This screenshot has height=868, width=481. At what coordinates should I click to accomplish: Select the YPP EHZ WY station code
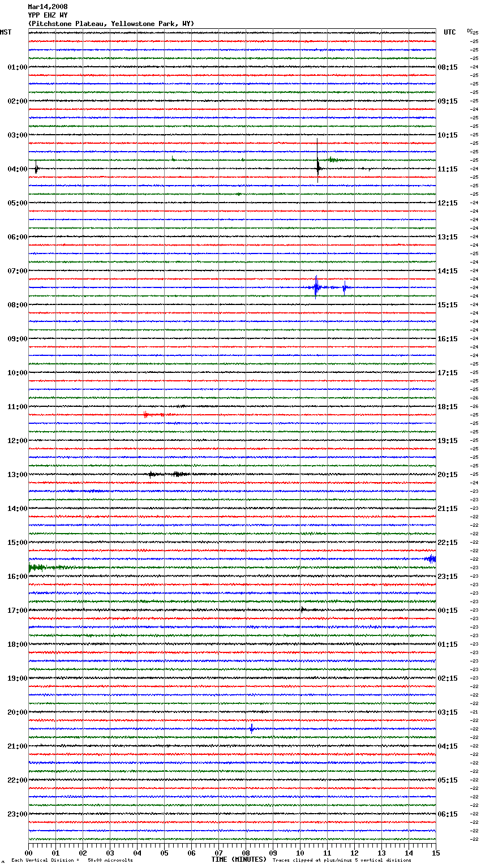tap(48, 15)
